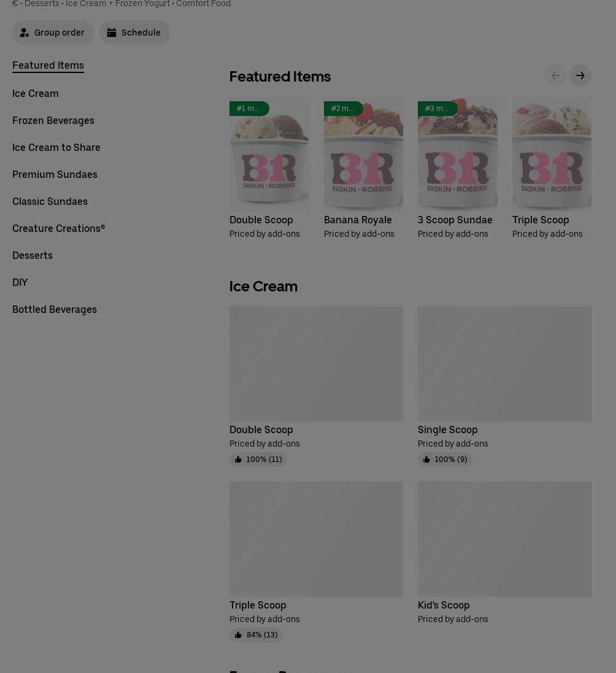
Task: Select Featured Items in the sidebar
Action: pos(48,65)
